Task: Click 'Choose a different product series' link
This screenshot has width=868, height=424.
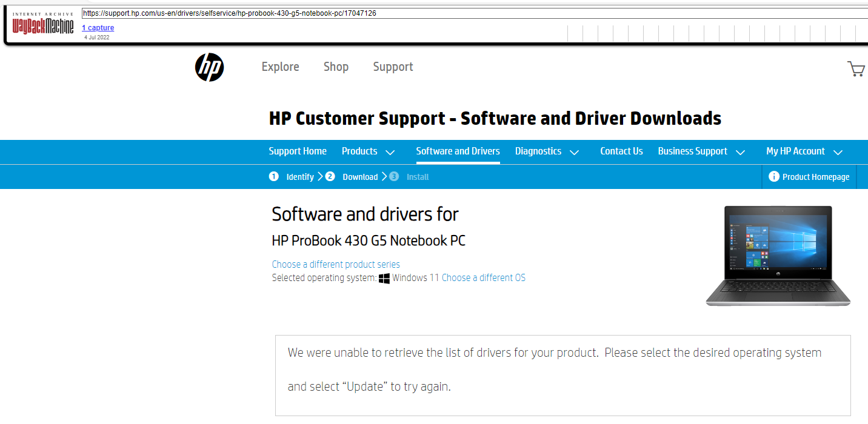Action: (x=336, y=265)
